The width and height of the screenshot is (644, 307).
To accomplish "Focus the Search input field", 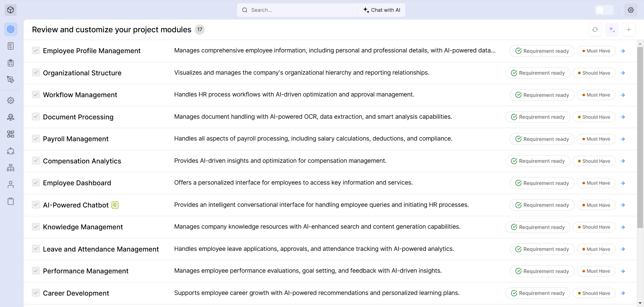I will click(297, 10).
